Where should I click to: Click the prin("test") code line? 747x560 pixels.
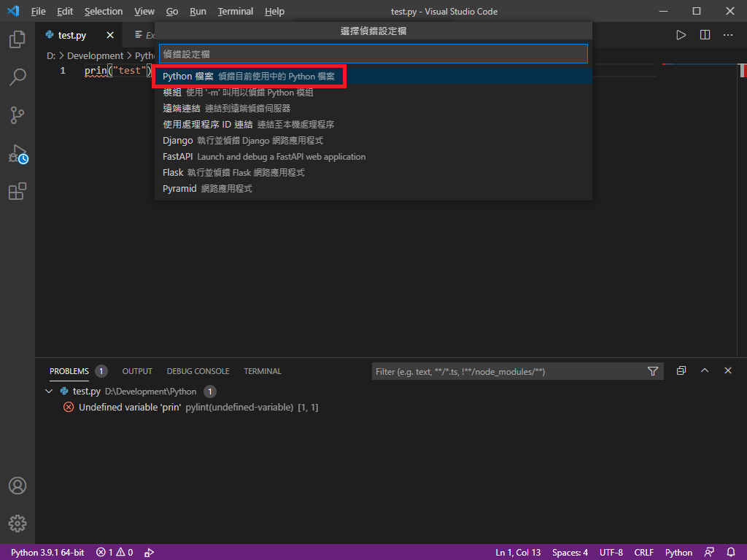[117, 71]
